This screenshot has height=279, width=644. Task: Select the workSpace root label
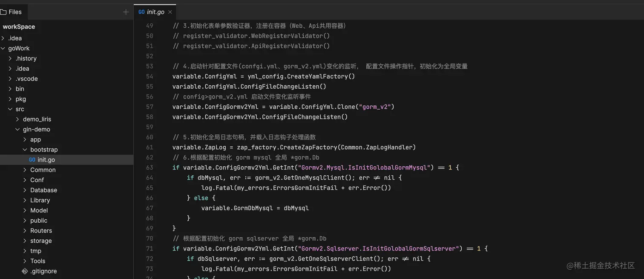pos(19,26)
